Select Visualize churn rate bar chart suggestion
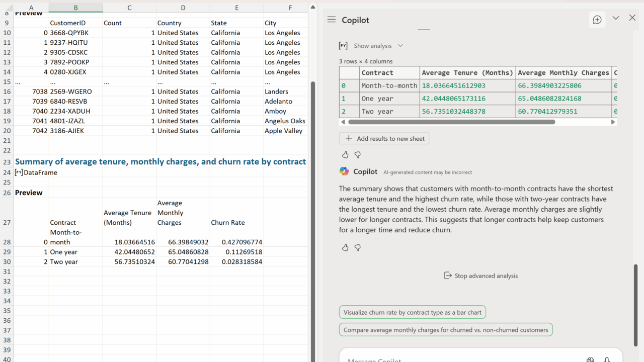644x362 pixels. [x=412, y=312]
